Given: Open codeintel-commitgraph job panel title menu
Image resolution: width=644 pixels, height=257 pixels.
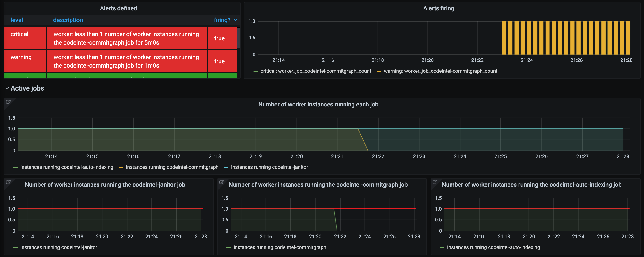Looking at the screenshot, I should (x=318, y=185).
